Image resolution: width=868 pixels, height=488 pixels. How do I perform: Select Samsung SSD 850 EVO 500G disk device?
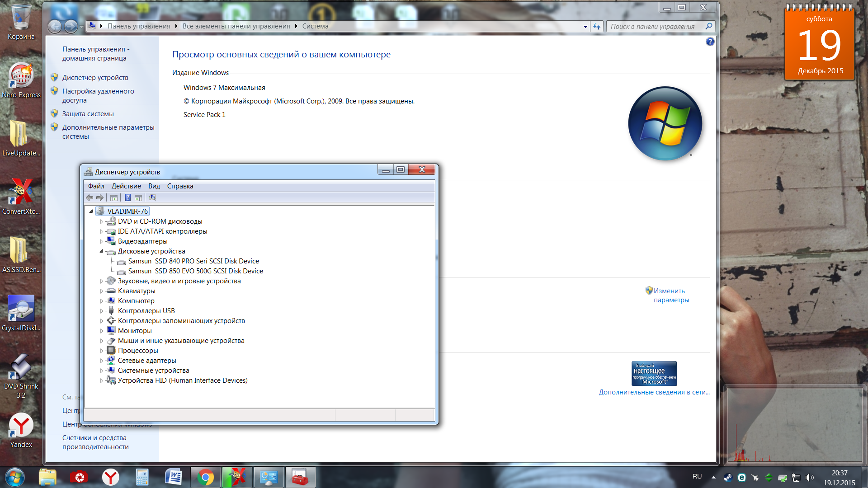(195, 271)
